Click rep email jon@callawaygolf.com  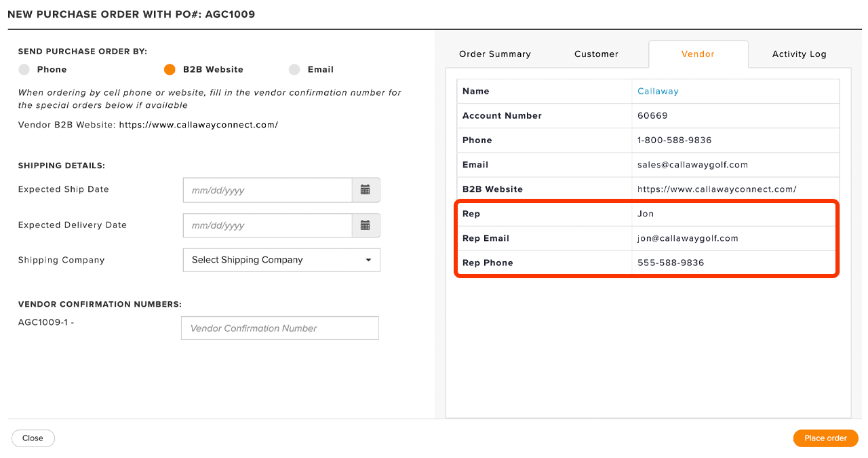688,238
